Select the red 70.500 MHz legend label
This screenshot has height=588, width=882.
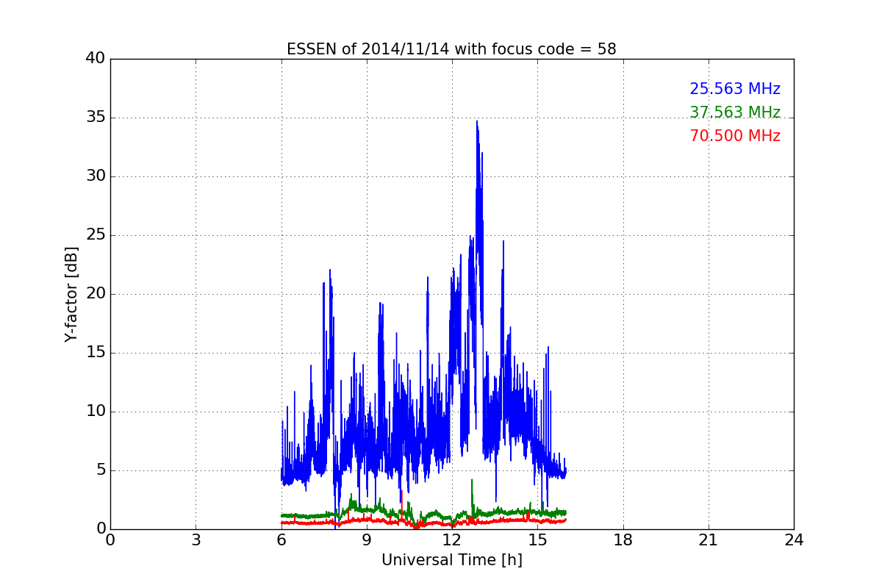tap(735, 136)
